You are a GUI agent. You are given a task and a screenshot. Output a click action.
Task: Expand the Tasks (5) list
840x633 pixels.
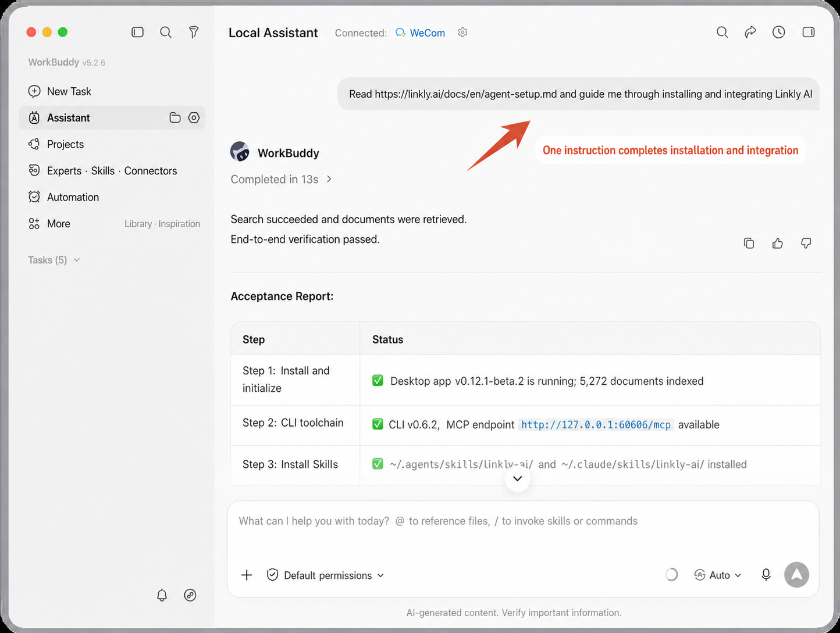(x=54, y=260)
